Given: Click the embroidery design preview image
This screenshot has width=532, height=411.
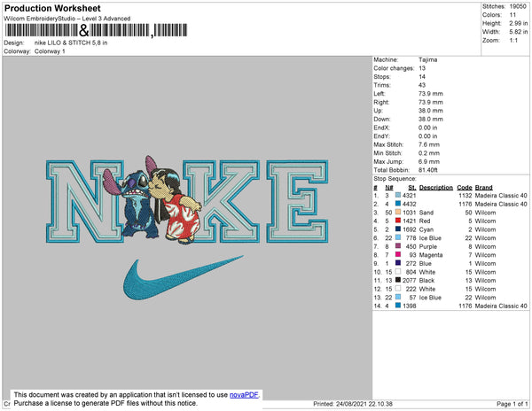Looking at the screenshot, I should pos(187,229).
